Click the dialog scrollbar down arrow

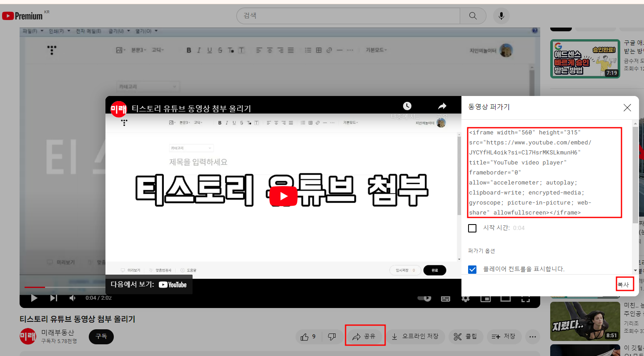[x=635, y=270]
